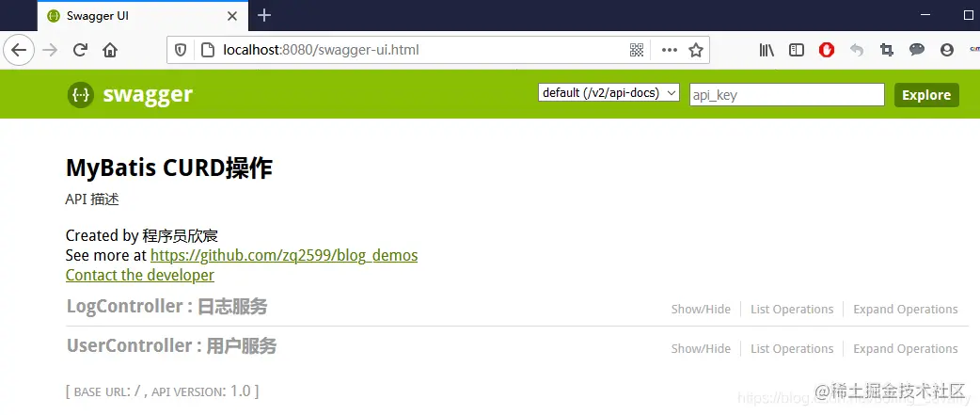Image resolution: width=980 pixels, height=415 pixels.
Task: Click the browser Forward arrow
Action: tap(50, 50)
